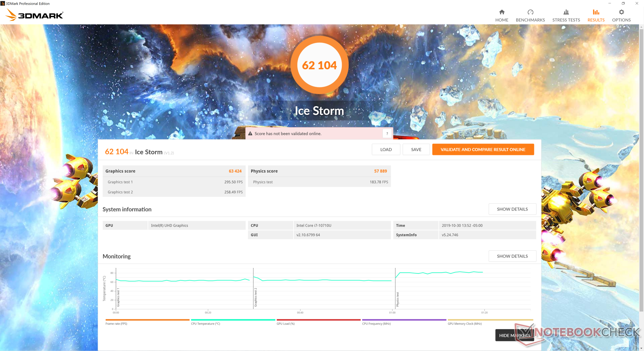Click the CPU value 'Intel Core i7-10710U'
Image resolution: width=644 pixels, height=351 pixels.
point(314,225)
